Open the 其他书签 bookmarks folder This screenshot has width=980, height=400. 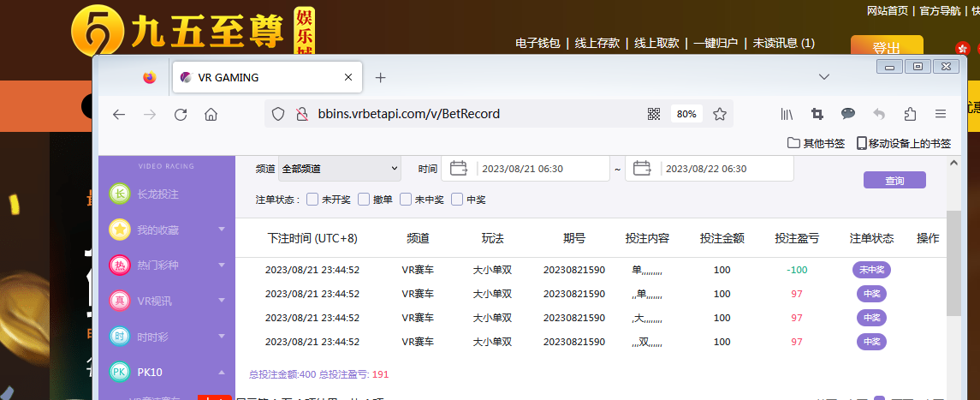817,143
